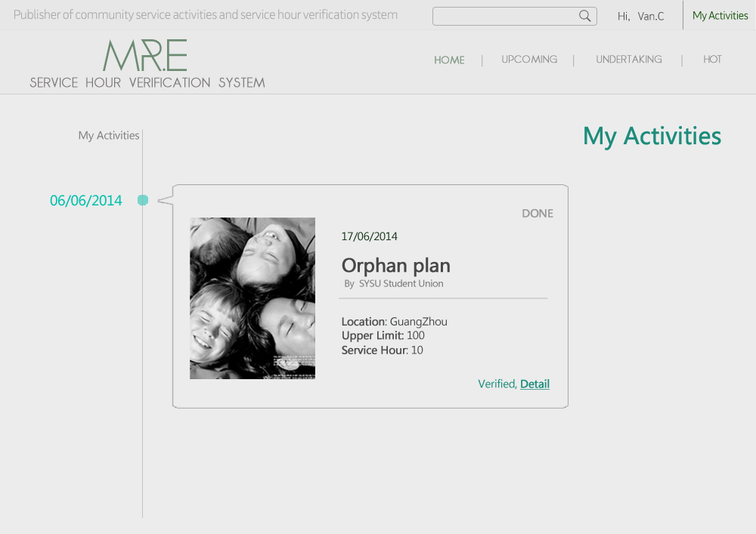Screen dimensions: 756x534
Task: Open the M.R.E logo home link
Action: [144, 55]
